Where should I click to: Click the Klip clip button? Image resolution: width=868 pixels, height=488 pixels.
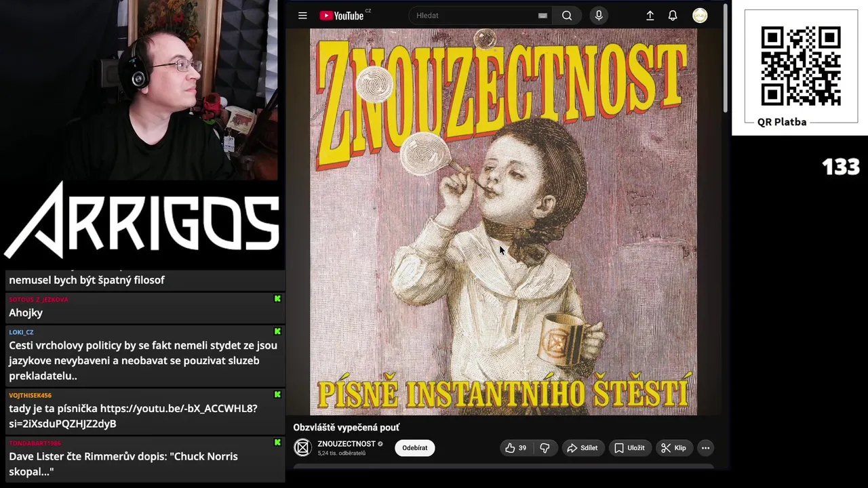pos(674,448)
